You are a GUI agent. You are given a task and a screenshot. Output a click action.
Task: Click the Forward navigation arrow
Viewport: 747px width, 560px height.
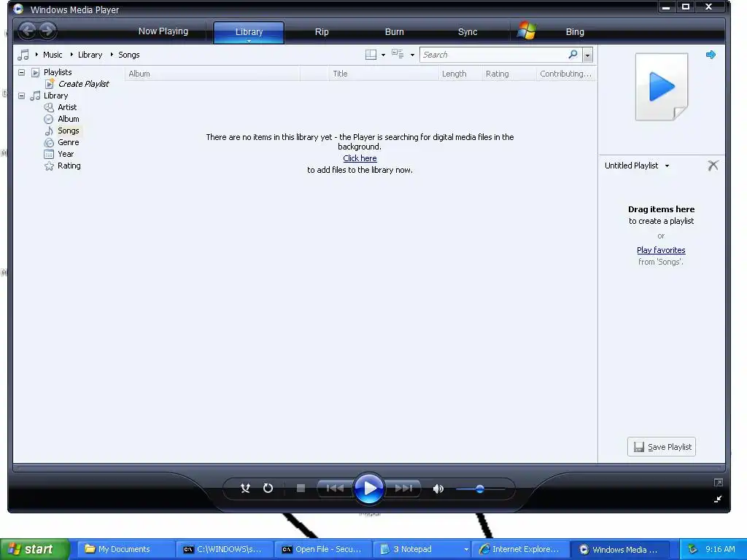pyautogui.click(x=47, y=31)
